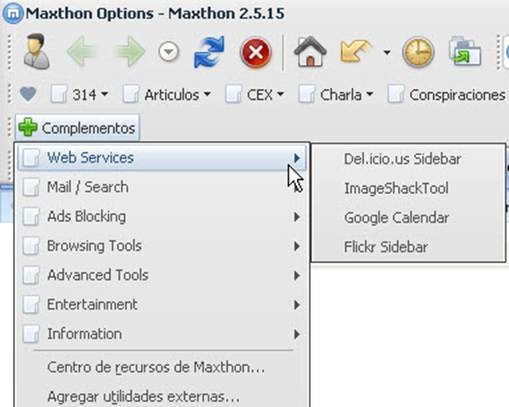Viewport: 509px width, 407px height.
Task: Open History clock icon
Action: (x=418, y=52)
